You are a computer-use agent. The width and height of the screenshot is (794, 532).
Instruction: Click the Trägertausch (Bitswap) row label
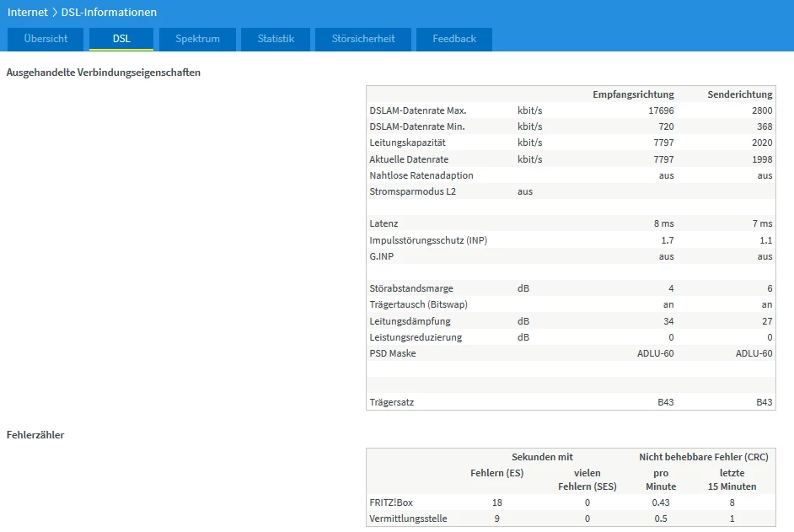point(418,304)
